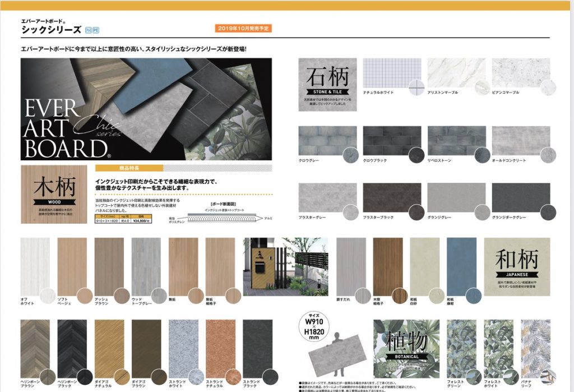Pick the ストランドホワイト panel swatch
This screenshot has width=574, height=392.
tap(183, 349)
